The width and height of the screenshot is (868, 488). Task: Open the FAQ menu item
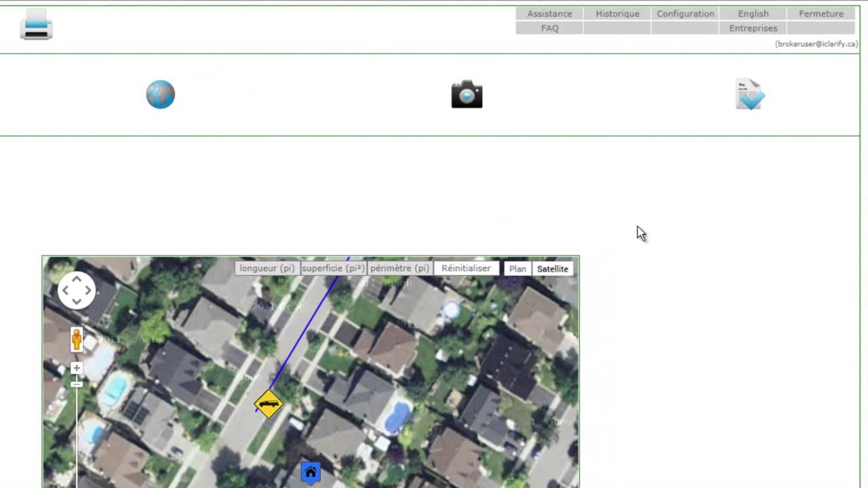[x=549, y=28]
